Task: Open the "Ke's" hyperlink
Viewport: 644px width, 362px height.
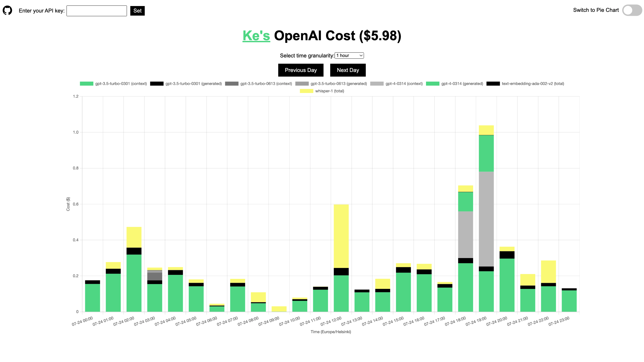Action: tap(256, 36)
